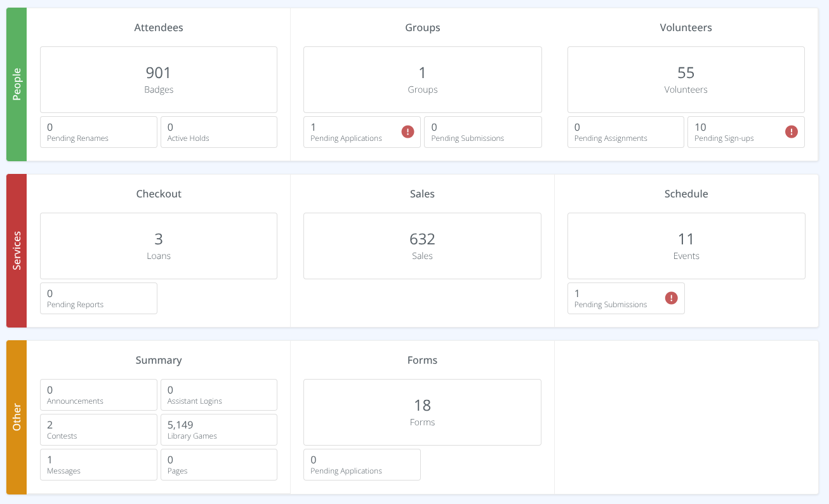Open the Library Games count
This screenshot has width=829, height=504.
(218, 429)
